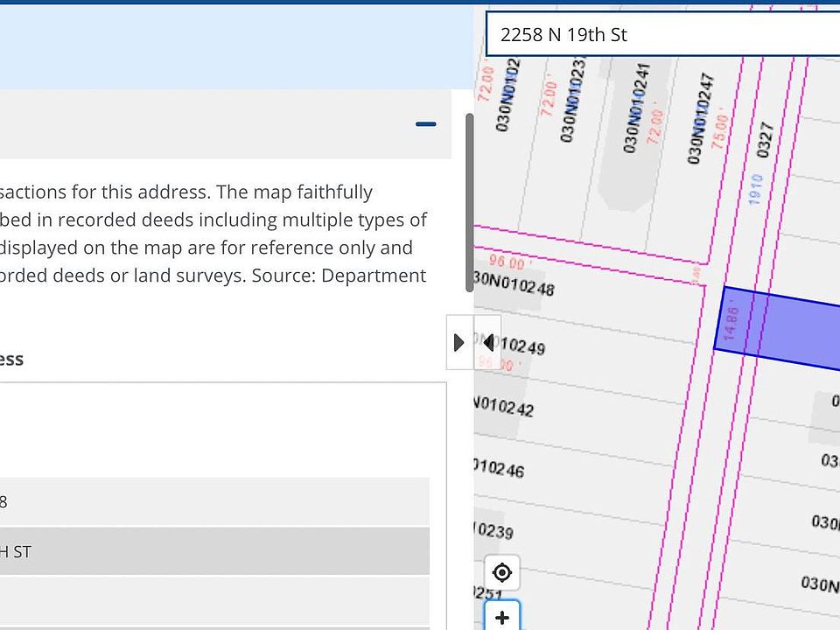Select the table row ending in '8'

(x=214, y=502)
